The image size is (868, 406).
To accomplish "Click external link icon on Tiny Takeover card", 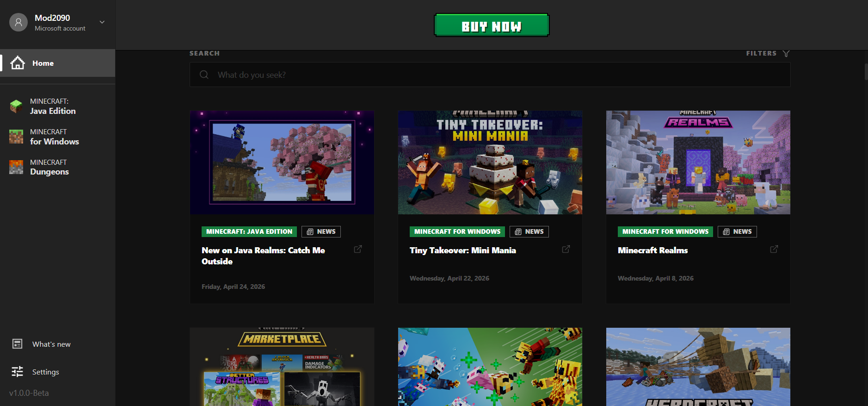I will (x=566, y=249).
